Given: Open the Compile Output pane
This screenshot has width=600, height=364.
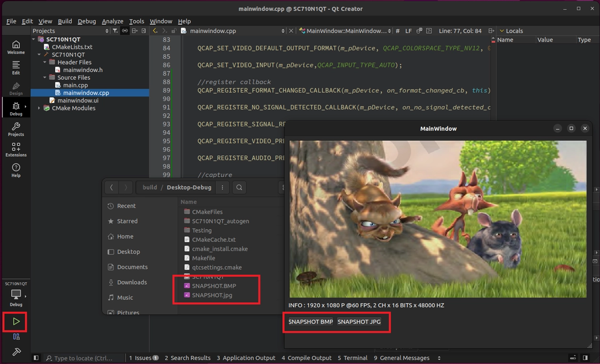Looking at the screenshot, I should click(x=306, y=358).
